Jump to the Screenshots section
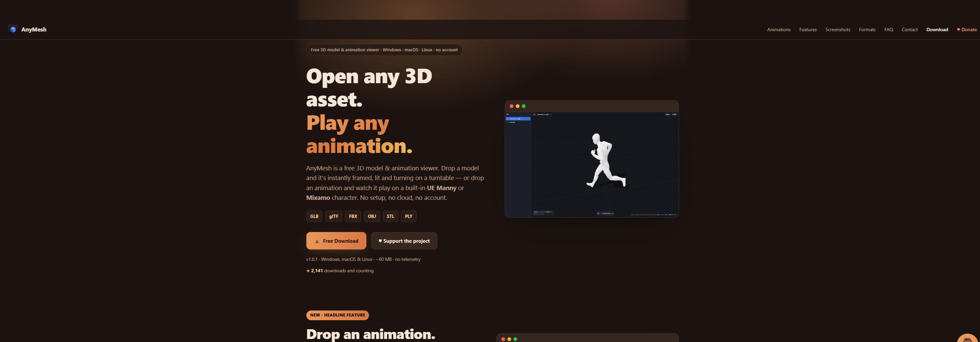Viewport: 980px width, 342px height. [x=838, y=29]
